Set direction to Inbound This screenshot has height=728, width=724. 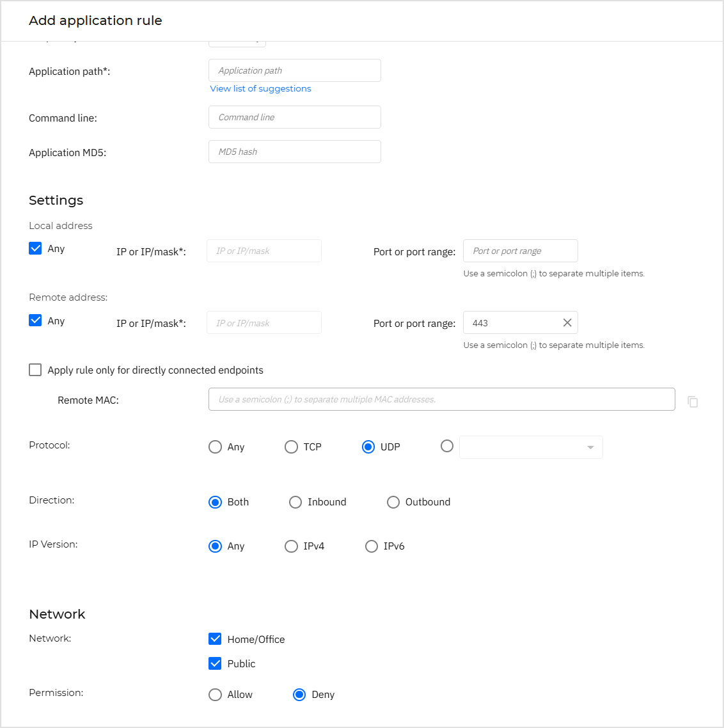coord(295,502)
